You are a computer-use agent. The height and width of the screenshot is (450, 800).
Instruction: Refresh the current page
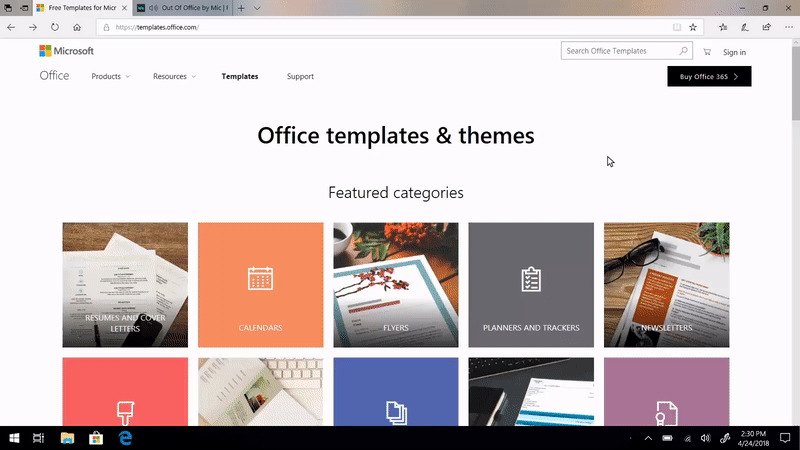click(x=55, y=27)
